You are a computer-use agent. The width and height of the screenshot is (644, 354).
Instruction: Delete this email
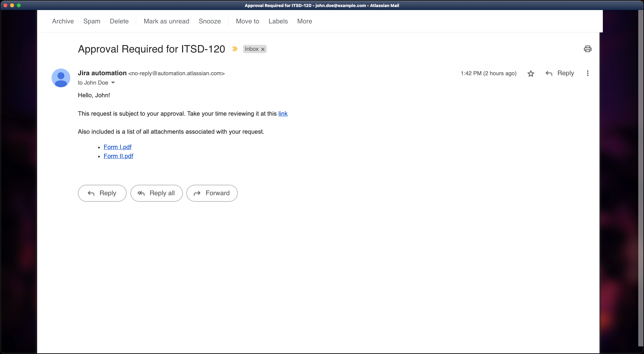(x=119, y=21)
